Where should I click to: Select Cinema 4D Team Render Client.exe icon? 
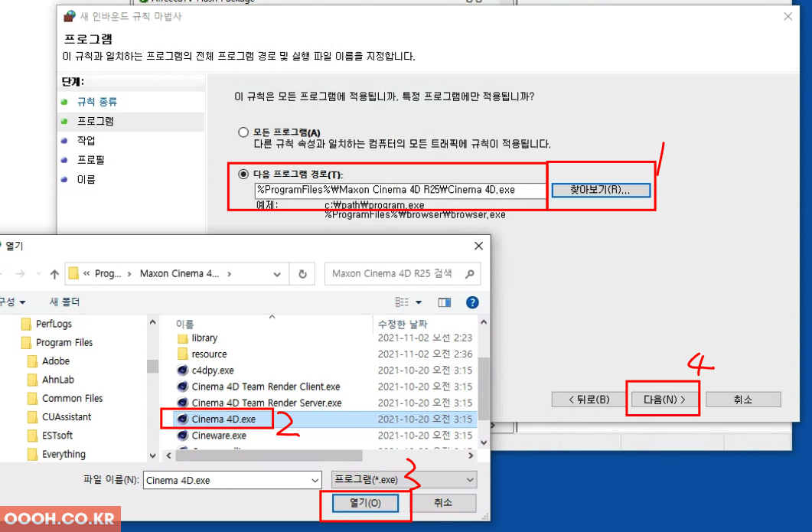[x=182, y=387]
